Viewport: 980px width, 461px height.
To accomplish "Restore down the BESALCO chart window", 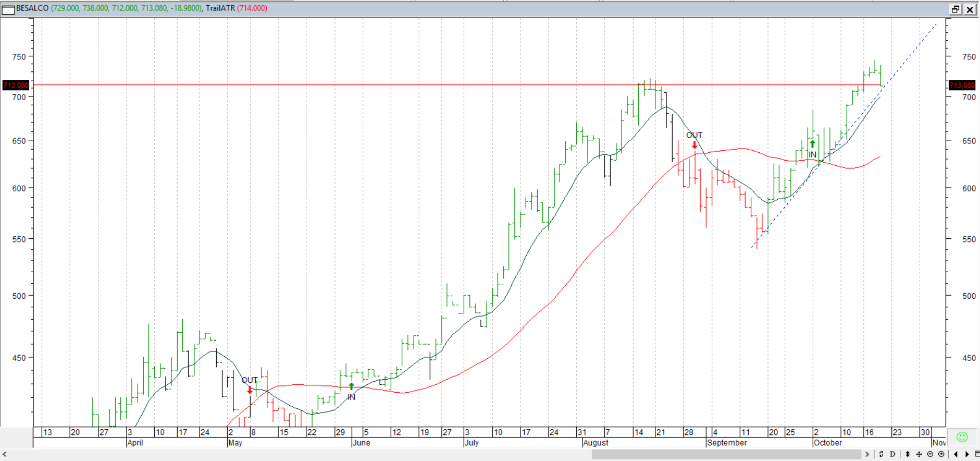I will 956,9.
